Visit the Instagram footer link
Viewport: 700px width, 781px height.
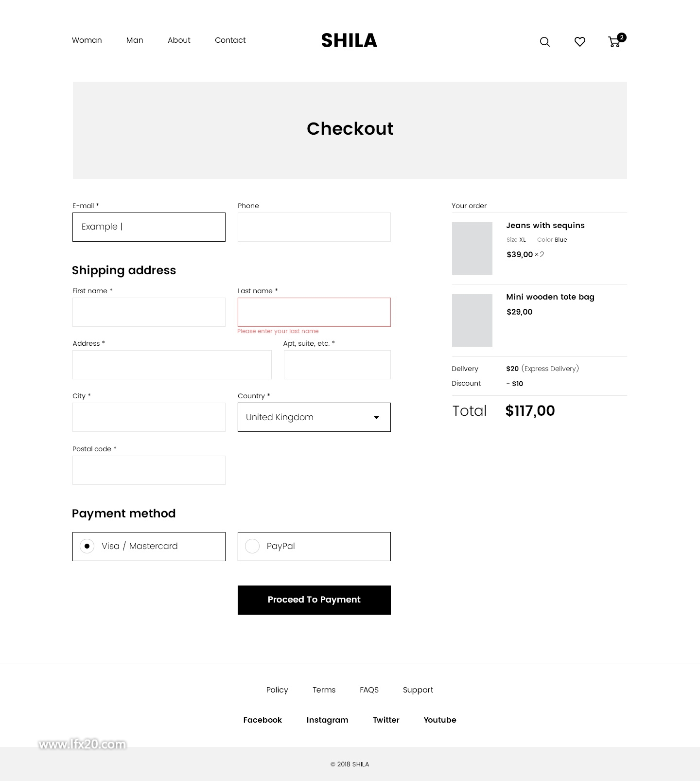click(x=327, y=720)
